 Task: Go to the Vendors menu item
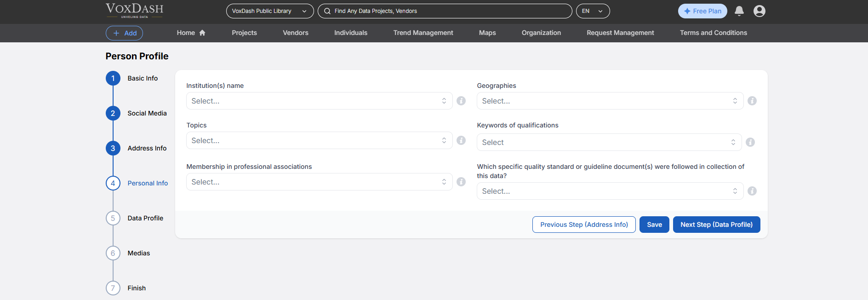pyautogui.click(x=296, y=33)
